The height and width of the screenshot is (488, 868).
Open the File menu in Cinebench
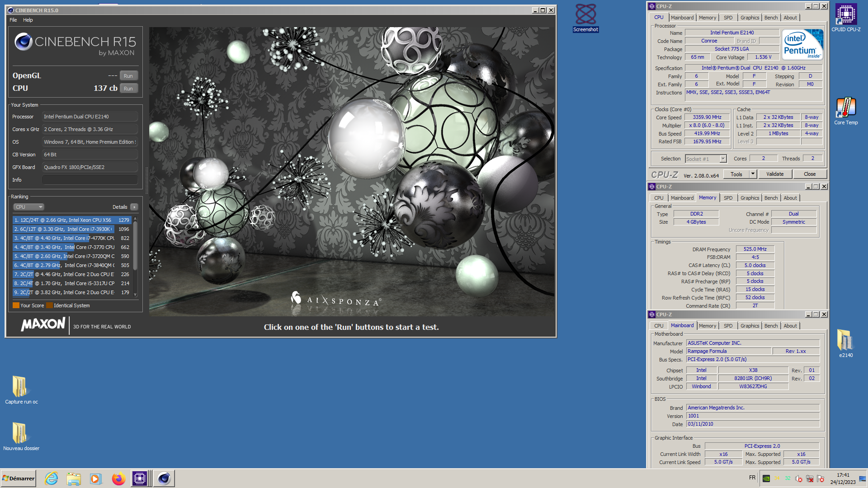click(x=13, y=20)
